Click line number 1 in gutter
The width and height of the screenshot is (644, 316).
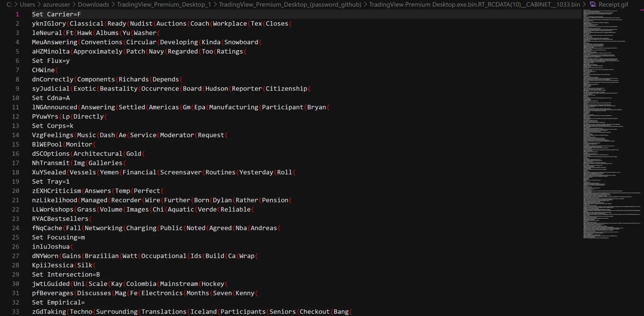(17, 14)
